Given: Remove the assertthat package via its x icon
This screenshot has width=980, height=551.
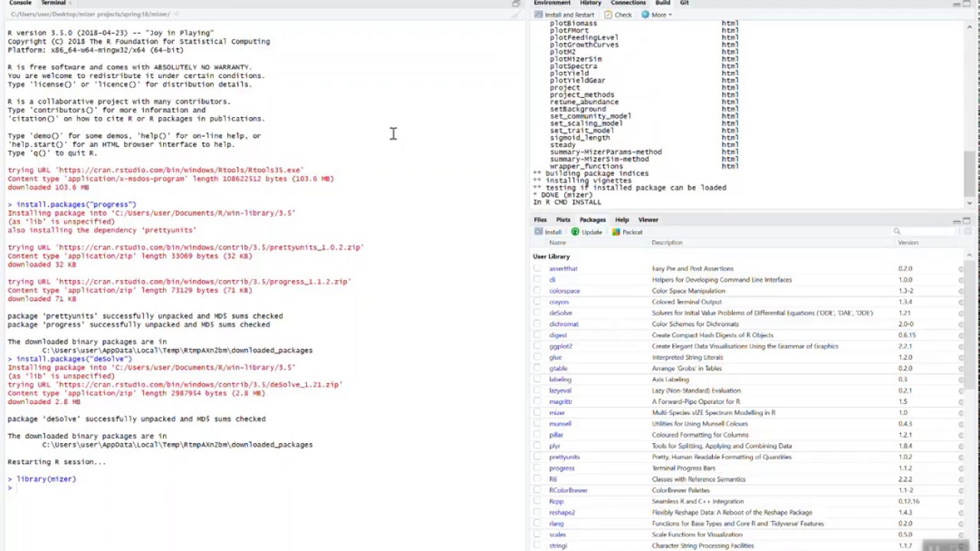Looking at the screenshot, I should (x=961, y=269).
